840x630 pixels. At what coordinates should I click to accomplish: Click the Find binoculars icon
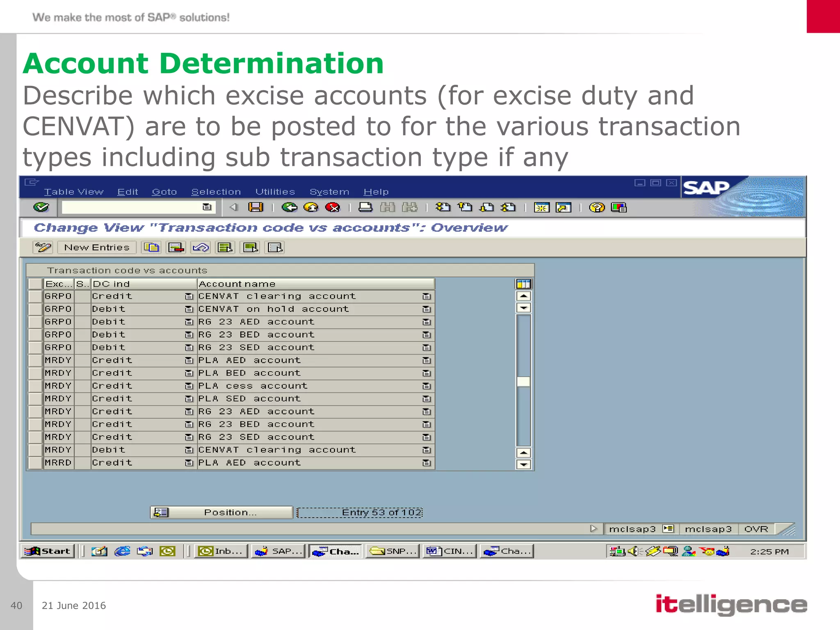click(388, 208)
